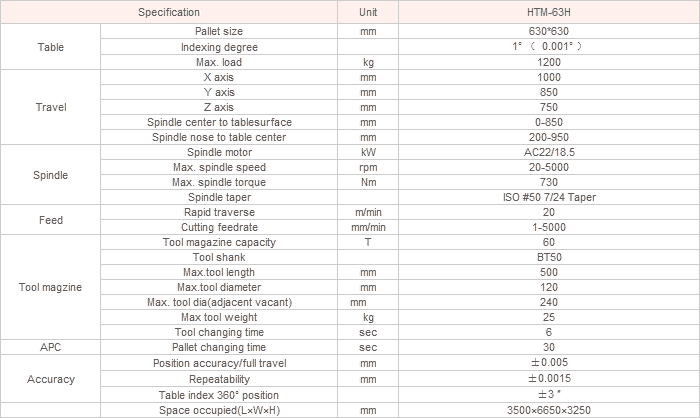Select the HTM-63H column header

coord(549,12)
